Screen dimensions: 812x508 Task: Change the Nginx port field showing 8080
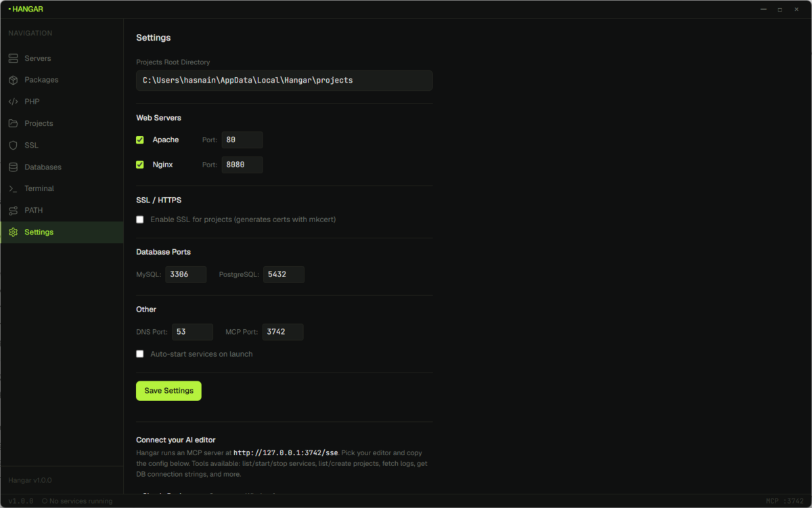click(x=242, y=165)
